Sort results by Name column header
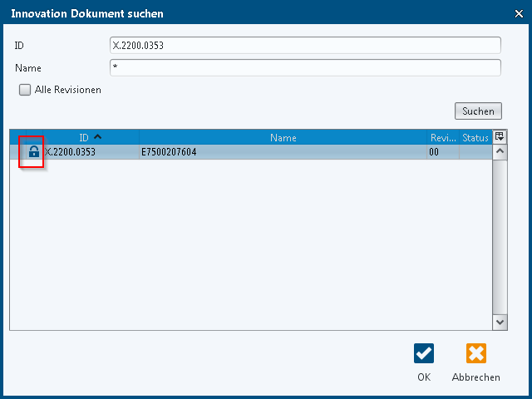Viewport: 532px width, 399px height. (x=283, y=138)
